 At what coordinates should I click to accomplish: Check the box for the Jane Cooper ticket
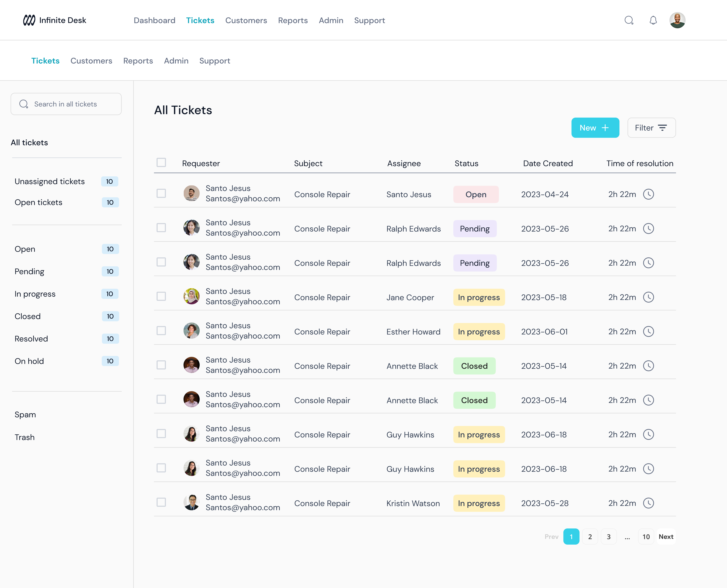(x=161, y=297)
